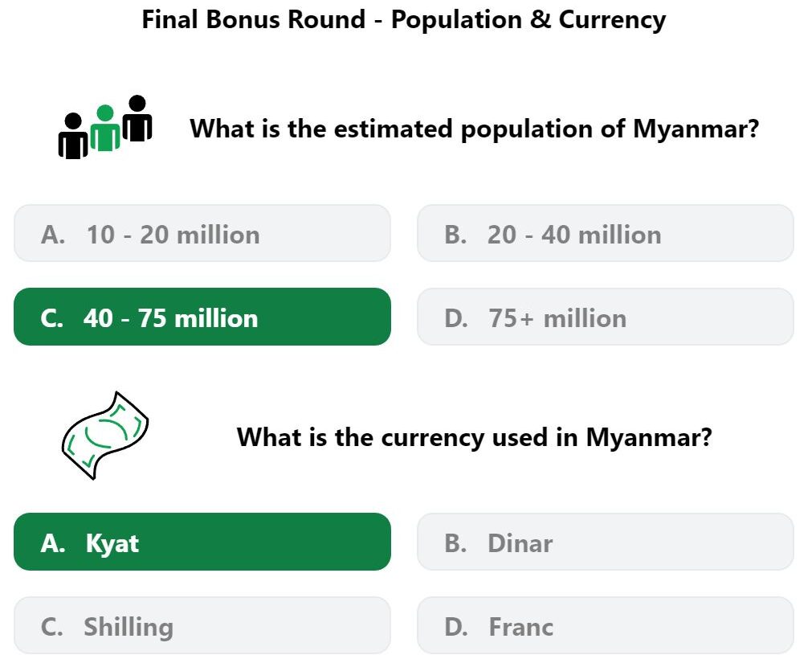Screen dimensions: 812x655
Task: Click the Final Bonus Round heading
Action: pos(404,20)
